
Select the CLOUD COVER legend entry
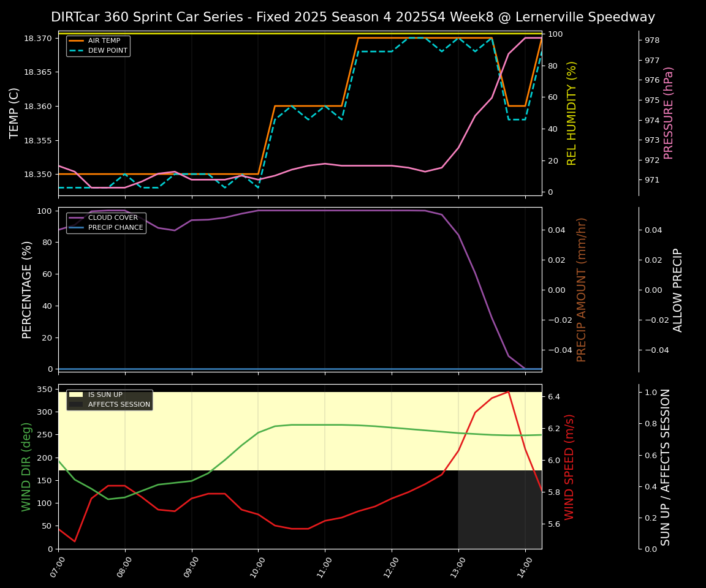coord(113,218)
